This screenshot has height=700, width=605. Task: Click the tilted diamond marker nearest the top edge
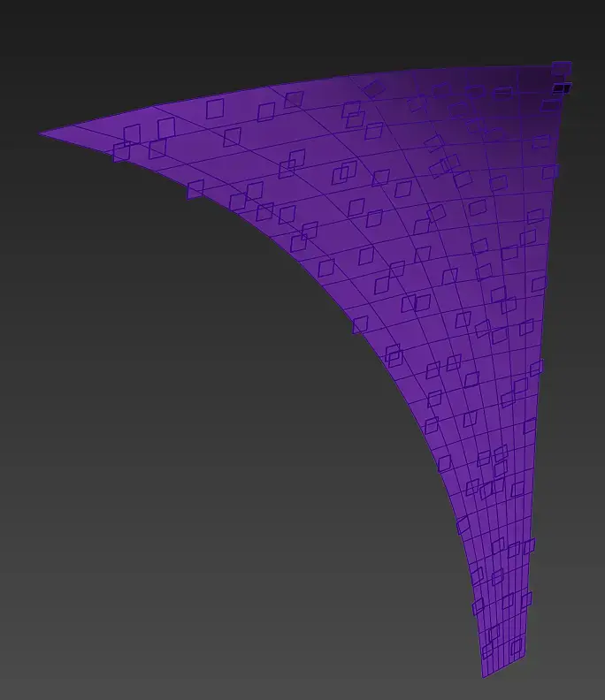pos(374,89)
